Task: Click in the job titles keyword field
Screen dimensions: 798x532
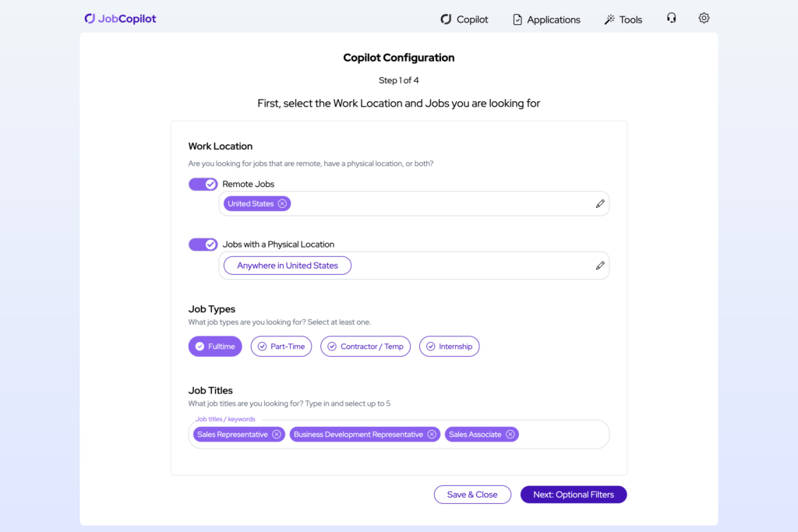Action: tap(563, 435)
